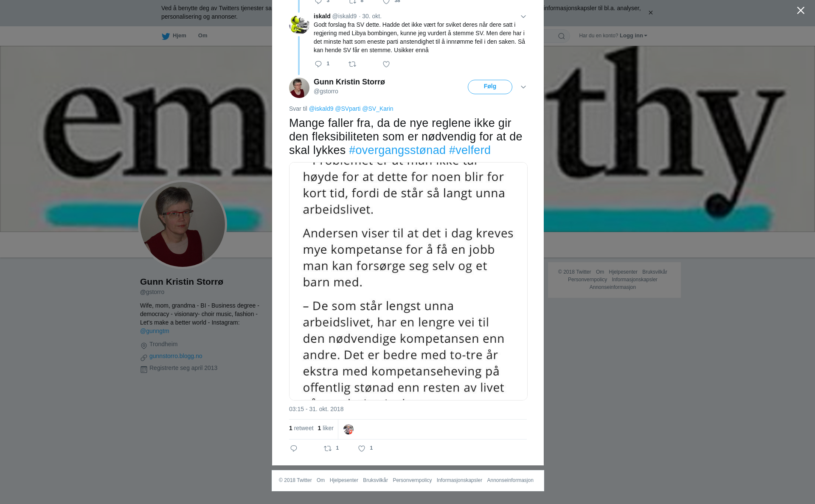Image resolution: width=815 pixels, height=504 pixels.
Task: View the avatar of the user who liked
Action: pos(348,429)
